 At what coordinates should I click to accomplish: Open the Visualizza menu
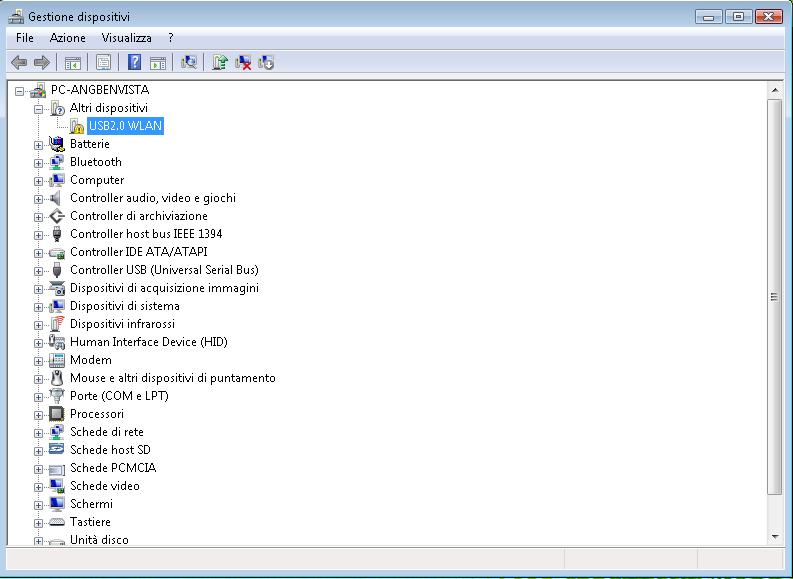pyautogui.click(x=126, y=38)
